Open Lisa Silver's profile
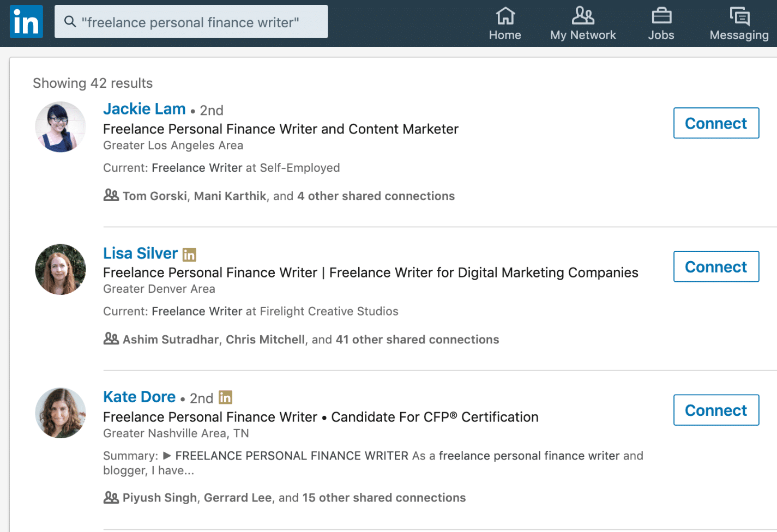Screen dimensions: 777x532 point(140,253)
